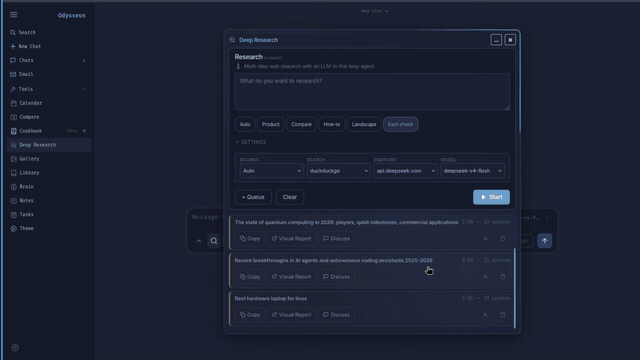Collapse the Tools section chevron
Viewport: 640px width, 360px height.
pos(84,89)
